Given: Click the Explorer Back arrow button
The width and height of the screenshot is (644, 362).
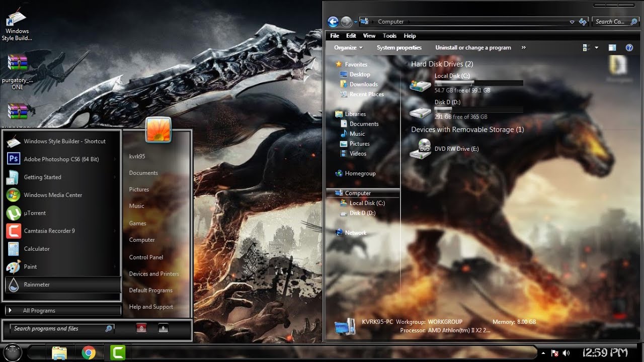Looking at the screenshot, I should coord(333,22).
